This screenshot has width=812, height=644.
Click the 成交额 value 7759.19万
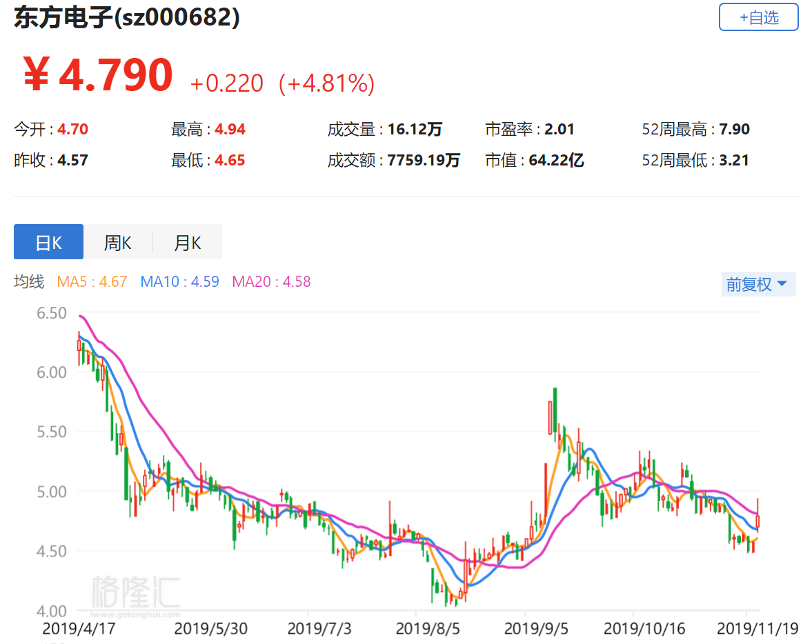[424, 160]
